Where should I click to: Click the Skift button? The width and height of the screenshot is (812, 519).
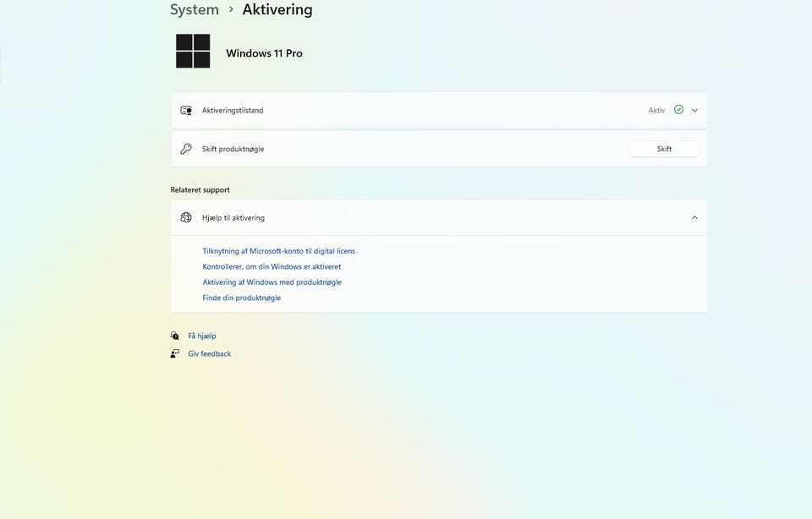click(x=664, y=149)
